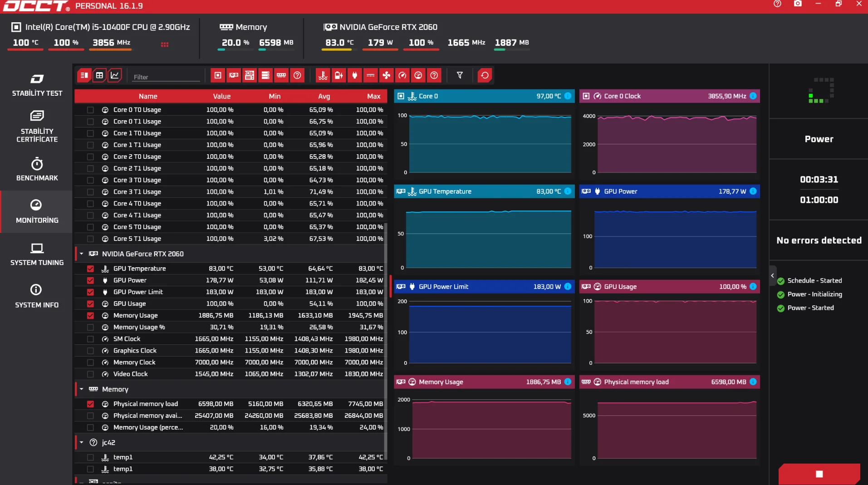Toggle the temperature sensor type filter
Viewport: 868px width, 485px height.
[x=323, y=75]
